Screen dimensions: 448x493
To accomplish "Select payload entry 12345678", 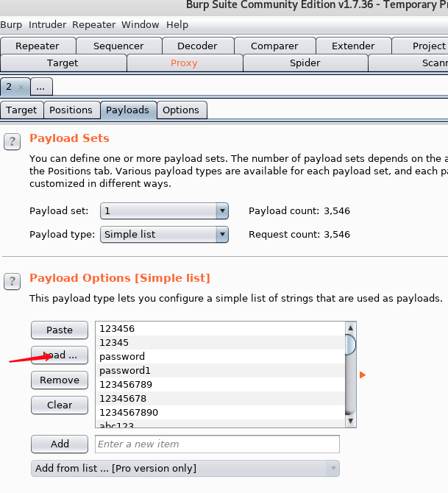I will [x=220, y=398].
